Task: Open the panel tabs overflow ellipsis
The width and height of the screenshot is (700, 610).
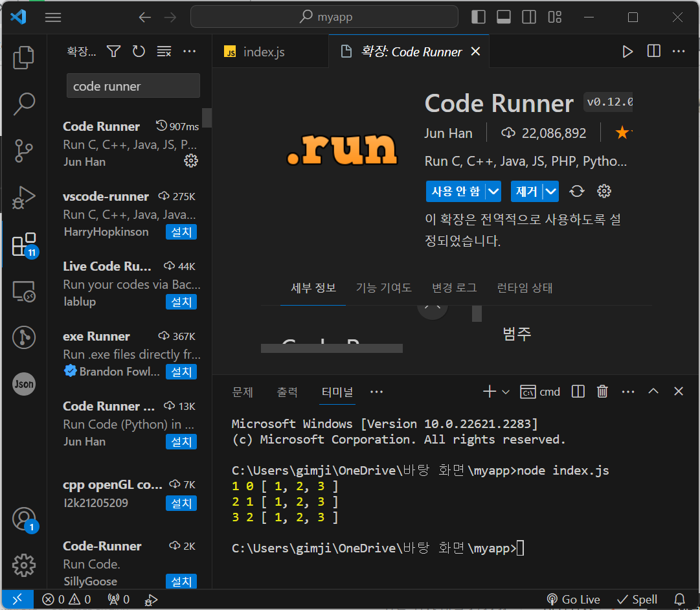Action: tap(376, 392)
